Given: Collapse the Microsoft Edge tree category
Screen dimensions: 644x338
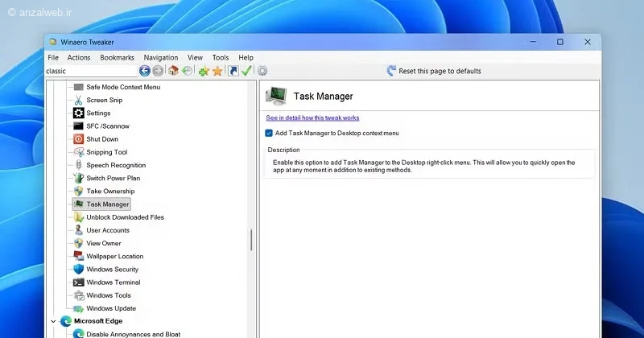Looking at the screenshot, I should pos(53,321).
